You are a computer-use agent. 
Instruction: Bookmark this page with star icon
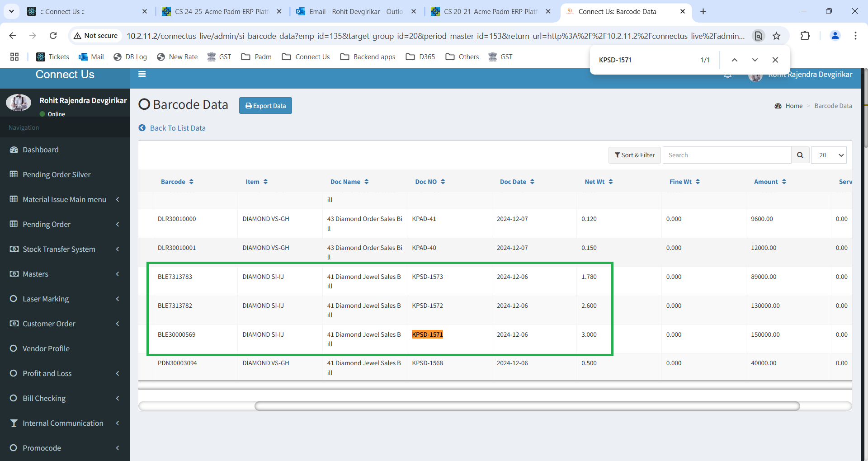pyautogui.click(x=776, y=36)
